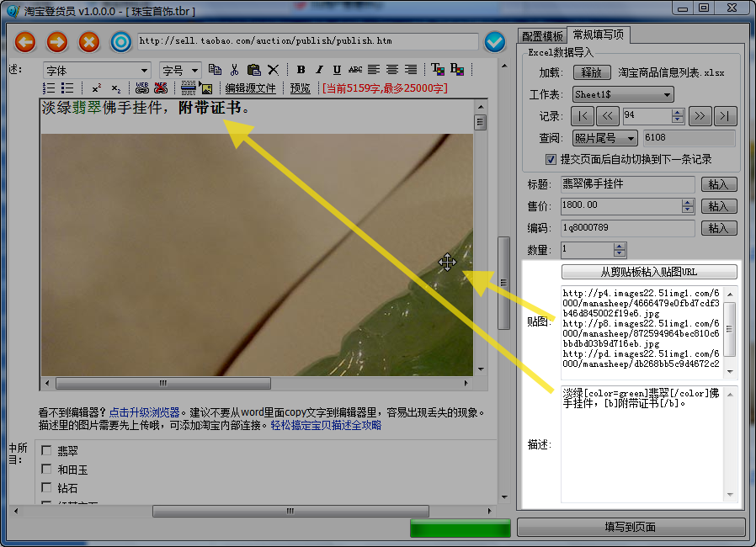Toggle strikethrough ABC formatting
This screenshot has height=547, width=756.
coord(355,70)
